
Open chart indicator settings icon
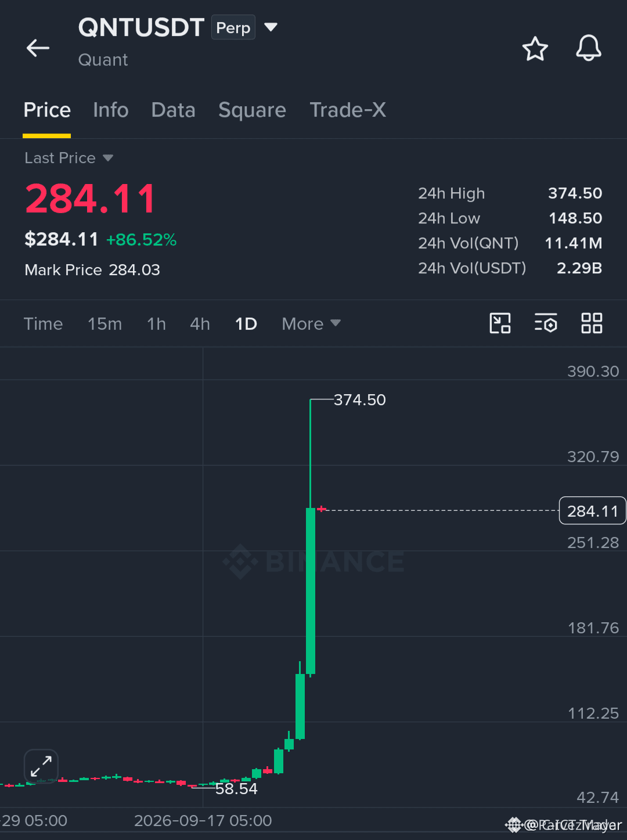tap(546, 323)
